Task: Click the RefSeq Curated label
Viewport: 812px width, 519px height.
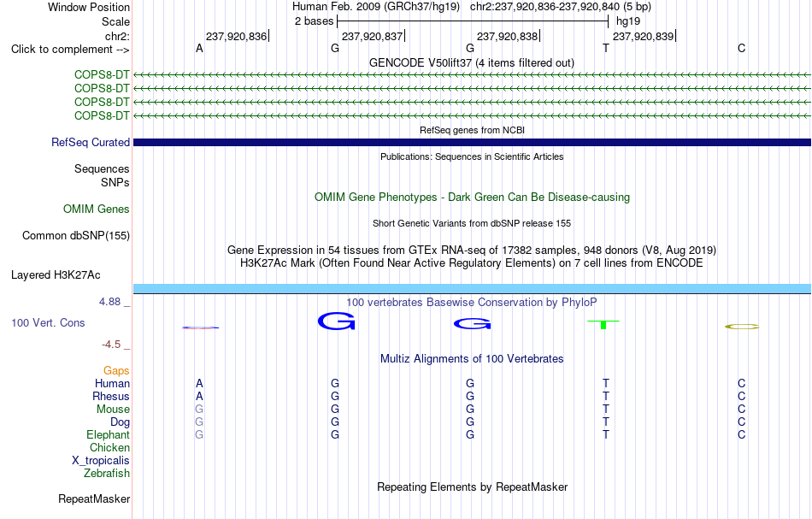Action: (90, 142)
